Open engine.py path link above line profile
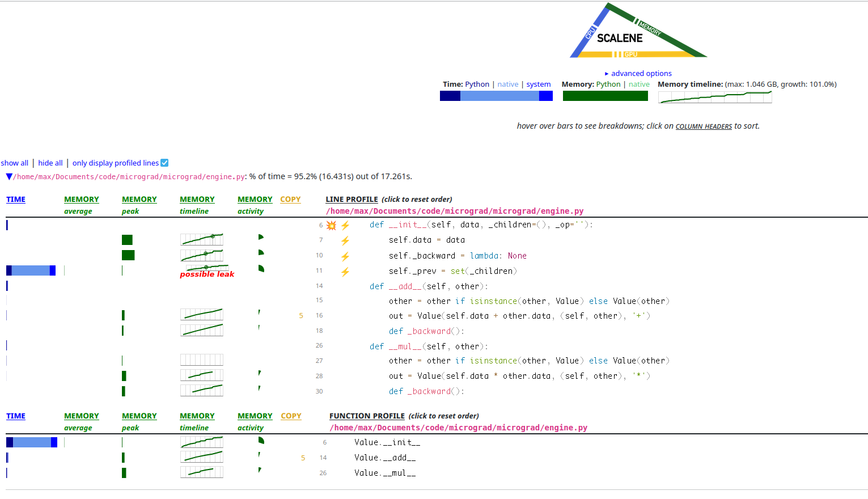Screen dimensions: 868x499 [455, 212]
